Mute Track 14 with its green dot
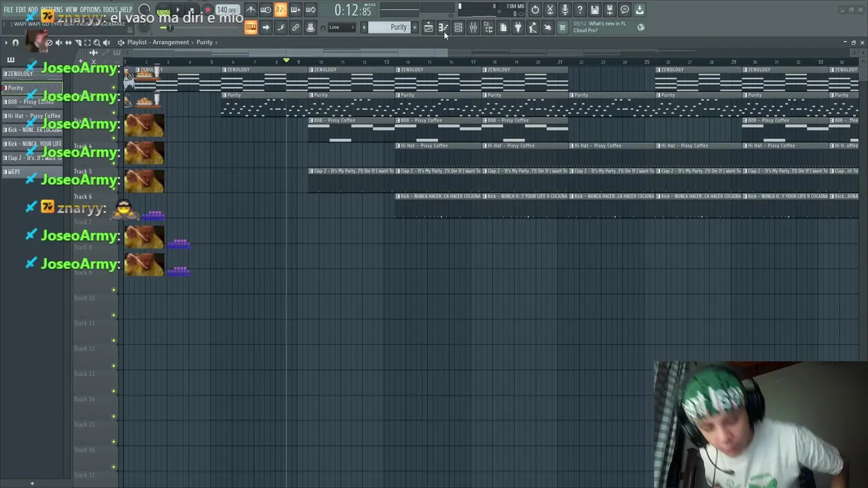 tap(113, 416)
